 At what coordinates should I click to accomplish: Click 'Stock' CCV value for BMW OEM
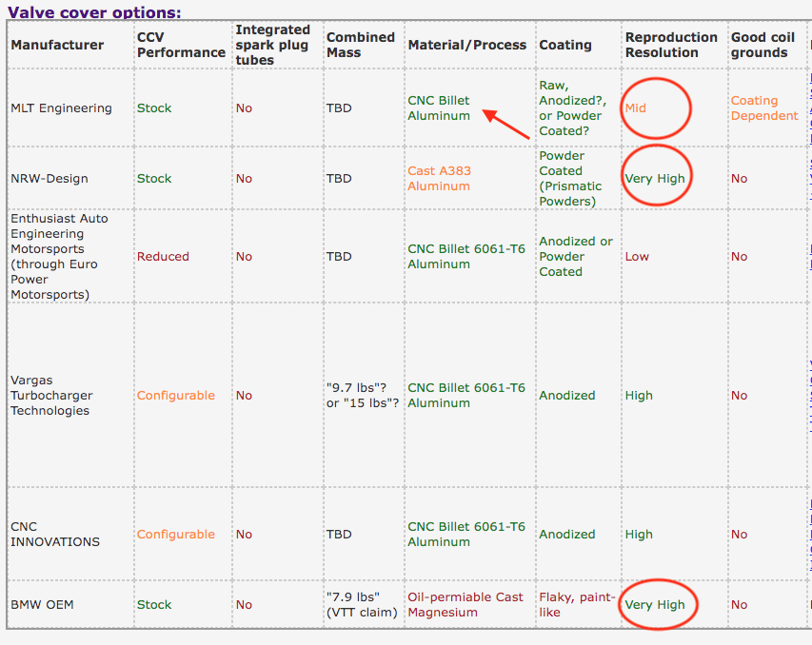(x=154, y=605)
